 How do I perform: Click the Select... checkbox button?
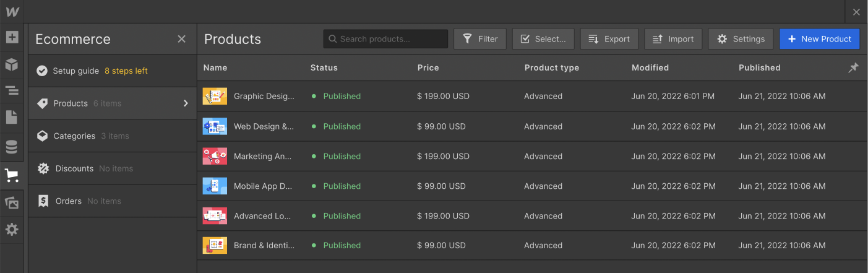pos(543,39)
